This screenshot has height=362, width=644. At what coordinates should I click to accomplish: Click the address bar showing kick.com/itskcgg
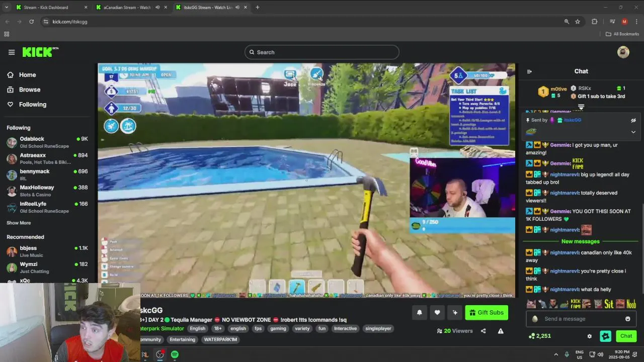point(302,22)
